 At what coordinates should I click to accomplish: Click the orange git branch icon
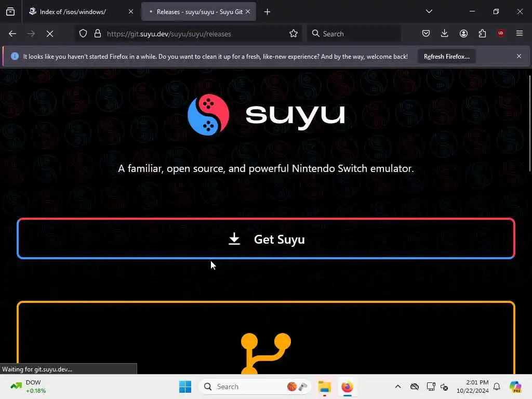pos(265,353)
